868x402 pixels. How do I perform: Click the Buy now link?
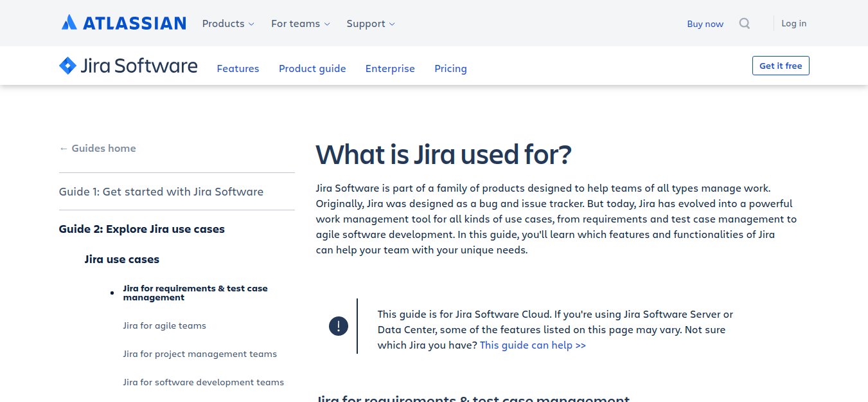[x=705, y=24]
